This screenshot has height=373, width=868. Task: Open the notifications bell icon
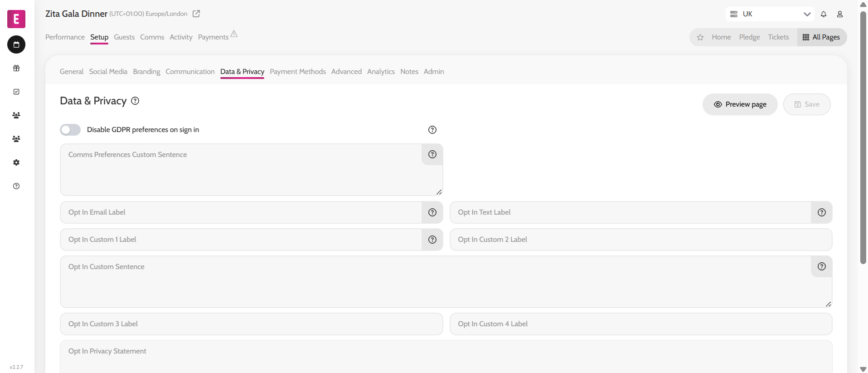pos(824,14)
